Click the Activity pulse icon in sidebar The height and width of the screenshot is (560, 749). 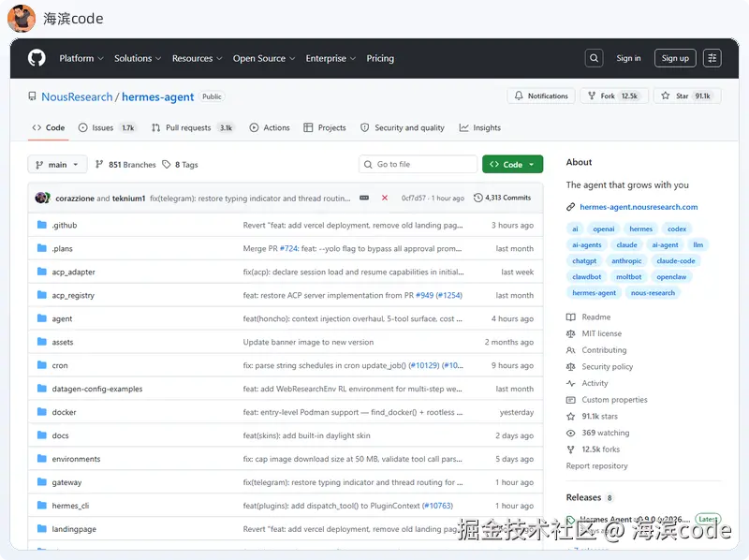pos(571,383)
